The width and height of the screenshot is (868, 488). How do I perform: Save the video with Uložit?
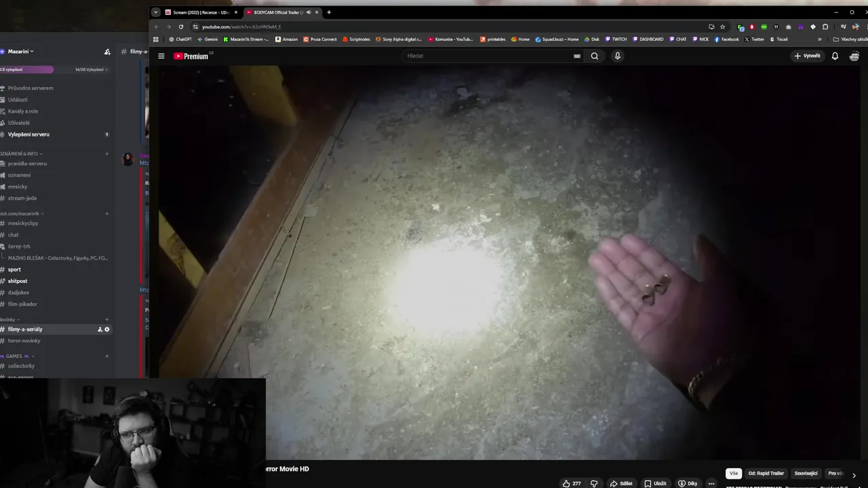pyautogui.click(x=656, y=483)
